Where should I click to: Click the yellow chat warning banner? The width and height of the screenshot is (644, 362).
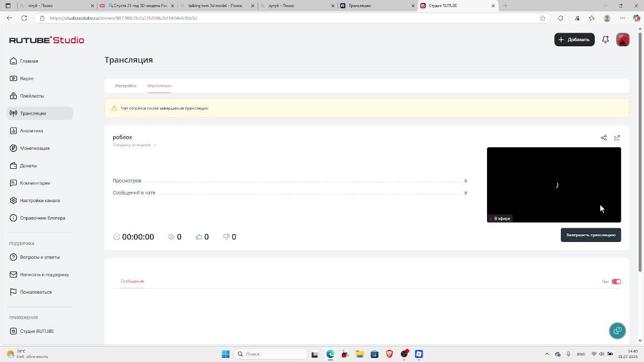pos(367,108)
